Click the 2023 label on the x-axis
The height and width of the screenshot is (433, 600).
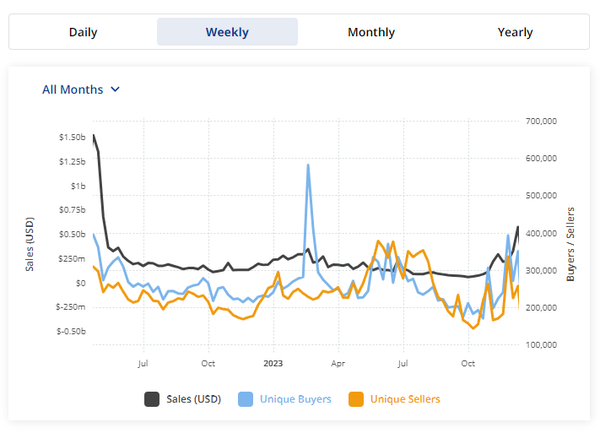[x=273, y=362]
